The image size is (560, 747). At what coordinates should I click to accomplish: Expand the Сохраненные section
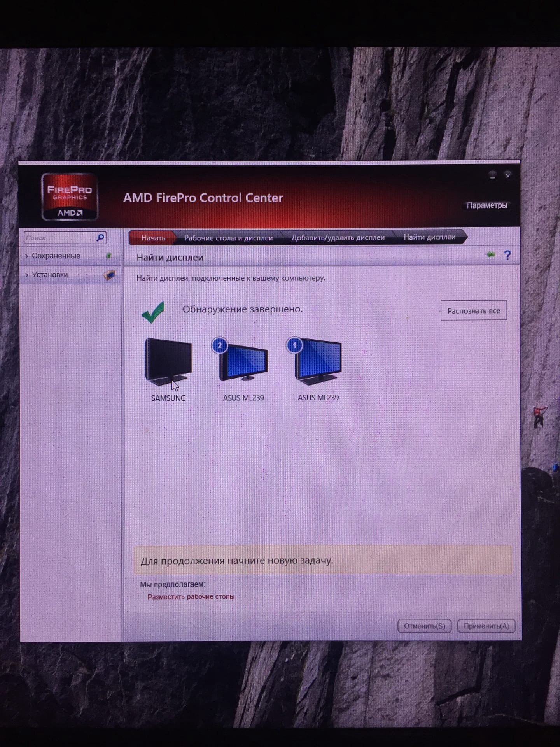coord(70,256)
